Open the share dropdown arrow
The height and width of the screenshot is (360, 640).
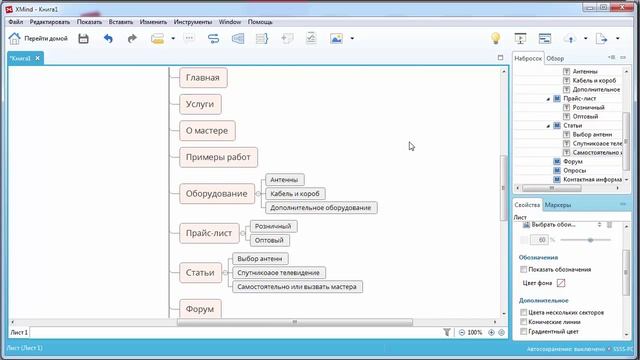pos(586,39)
